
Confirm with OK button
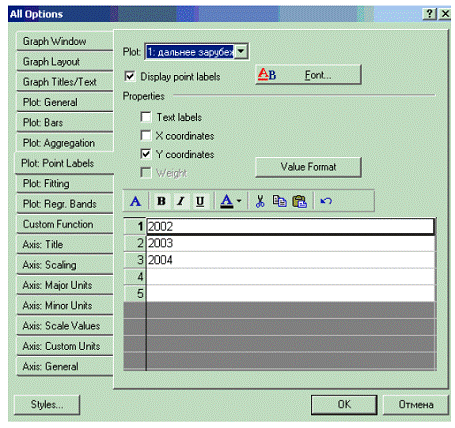click(344, 404)
